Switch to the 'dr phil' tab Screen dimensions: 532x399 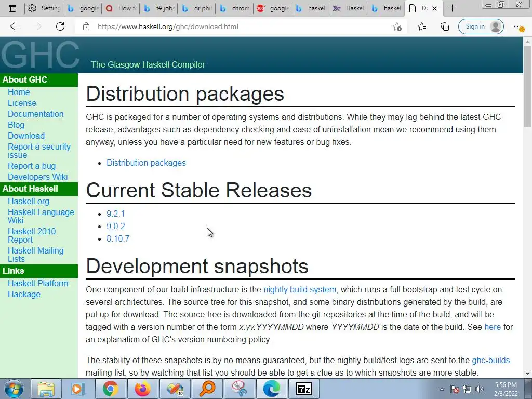[197, 8]
